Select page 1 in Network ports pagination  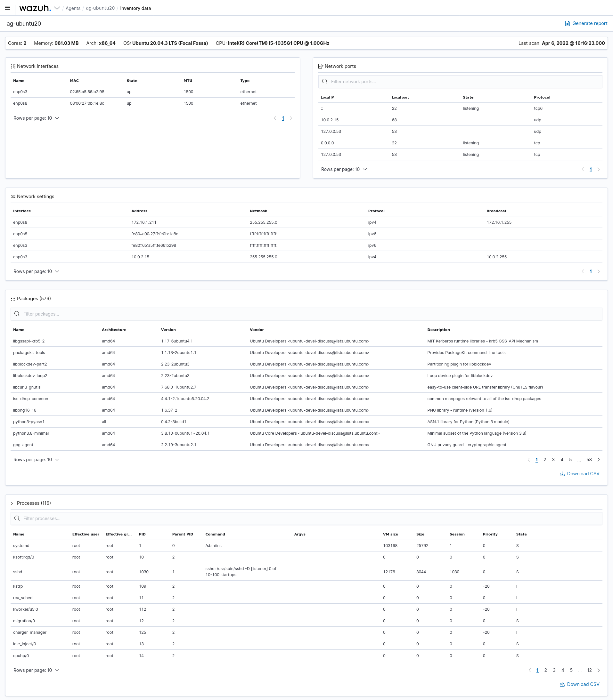click(x=591, y=170)
